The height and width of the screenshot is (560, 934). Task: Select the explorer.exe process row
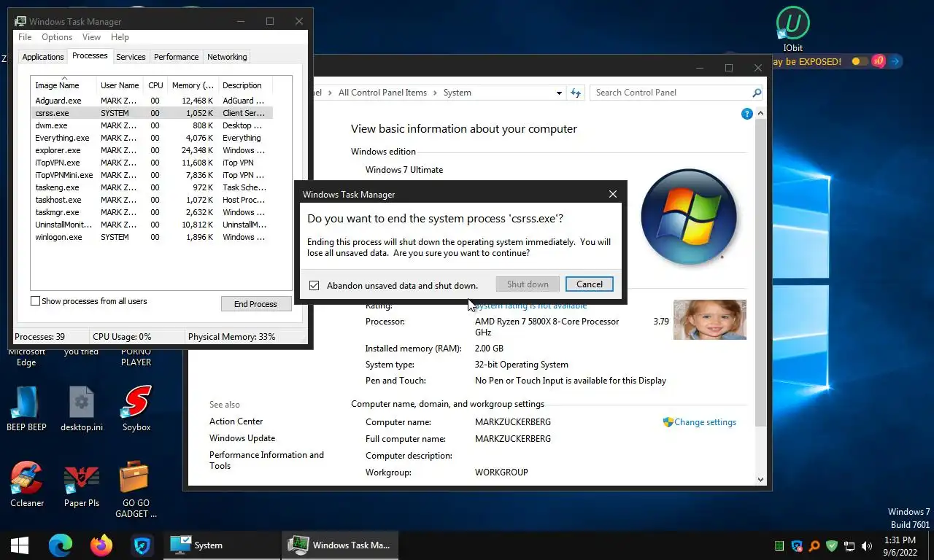tap(152, 150)
